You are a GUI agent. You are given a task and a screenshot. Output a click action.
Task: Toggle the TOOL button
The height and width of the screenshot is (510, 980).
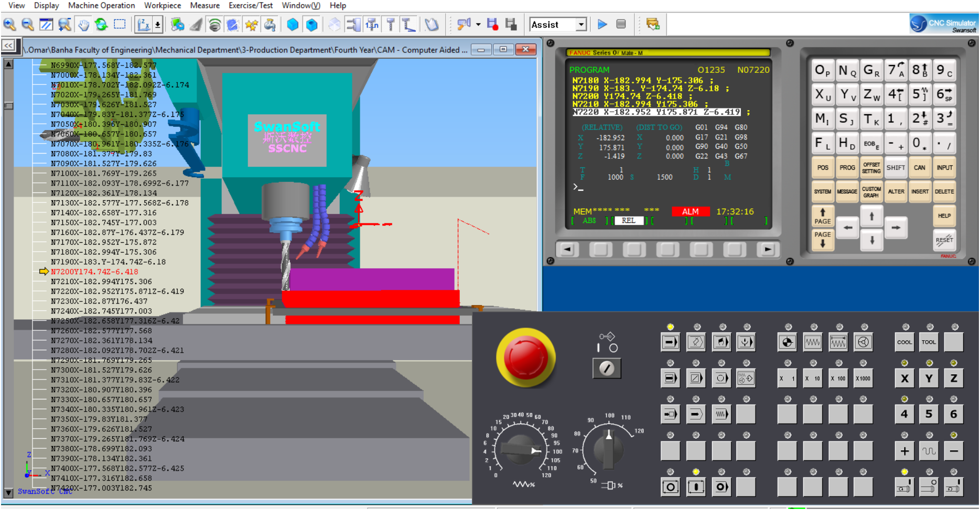929,342
